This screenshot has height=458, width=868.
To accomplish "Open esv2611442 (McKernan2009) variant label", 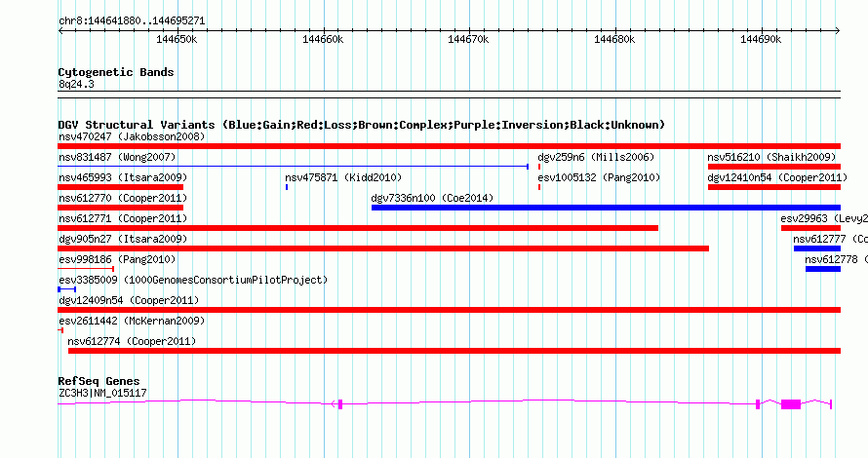I will tap(132, 321).
